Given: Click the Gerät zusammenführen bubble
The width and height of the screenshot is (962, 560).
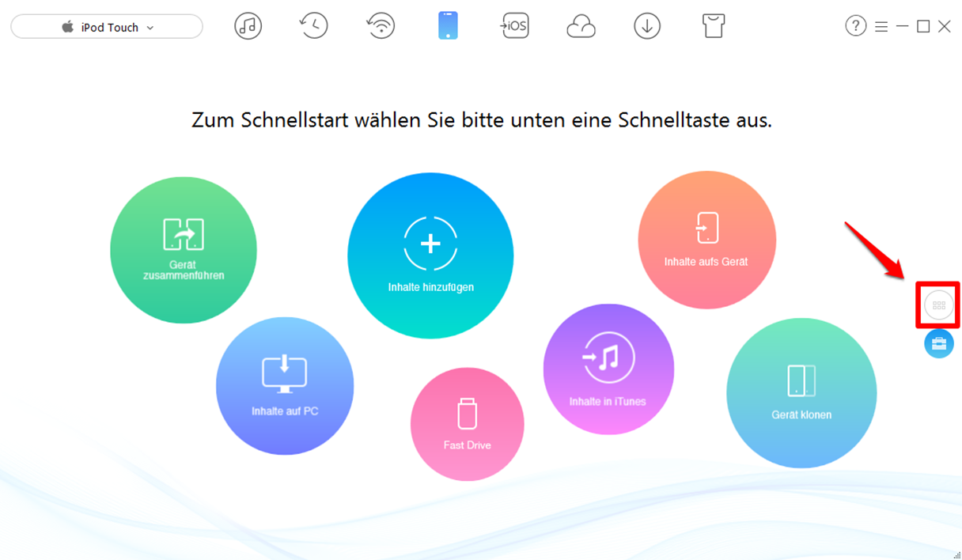Looking at the screenshot, I should (184, 250).
